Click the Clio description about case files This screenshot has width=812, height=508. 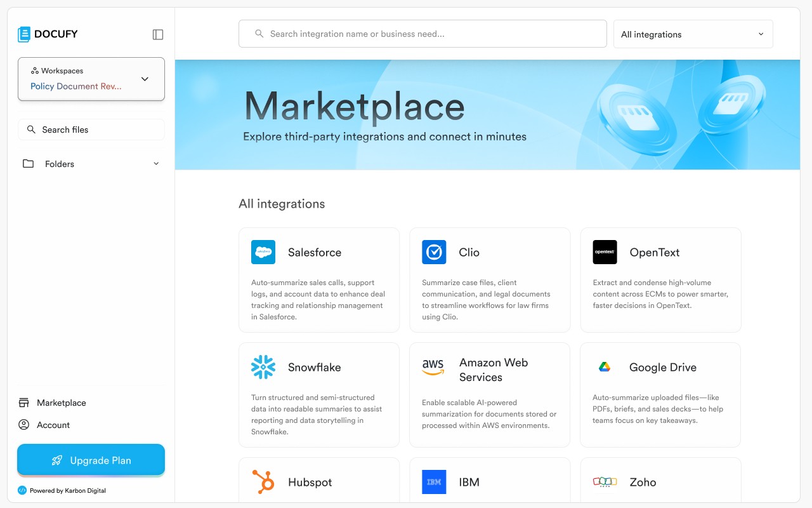click(486, 300)
